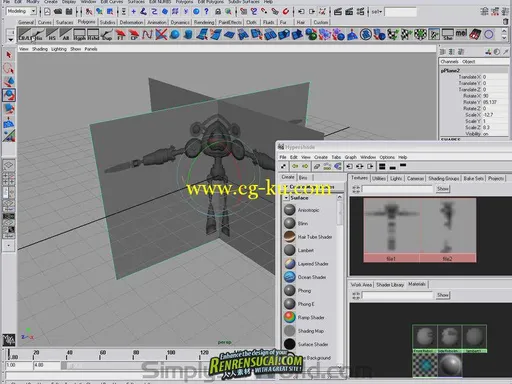Open the shelf menu arrow at shelf left
Viewport: 512px width, 384px height.
10,39
